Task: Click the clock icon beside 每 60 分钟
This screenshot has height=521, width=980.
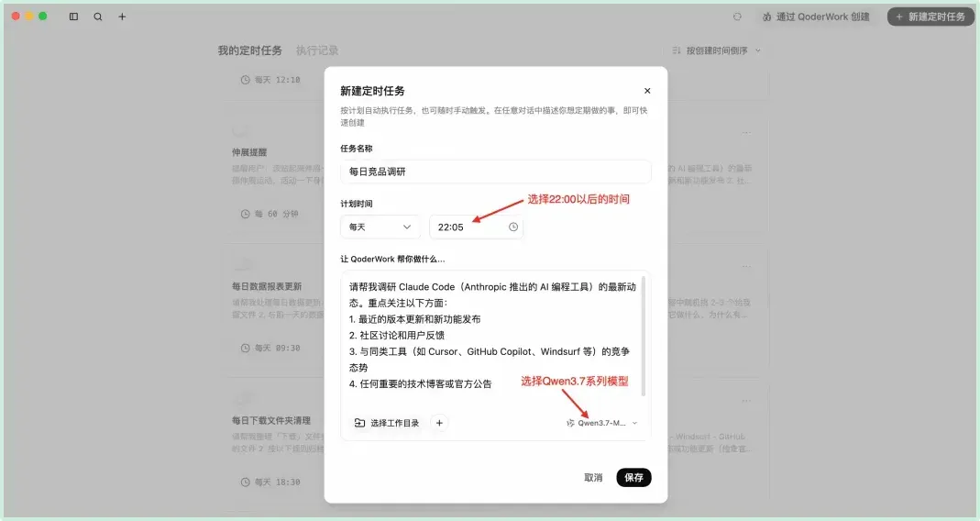Action: point(245,214)
